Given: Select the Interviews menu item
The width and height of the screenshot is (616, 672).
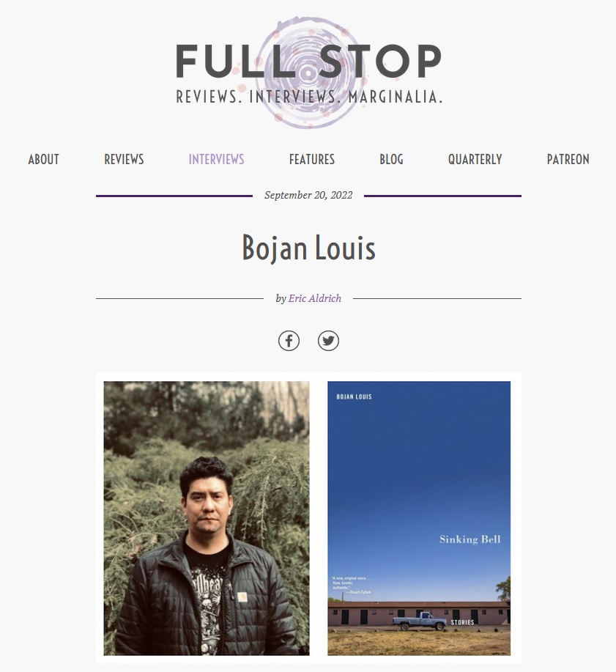Looking at the screenshot, I should (x=216, y=160).
